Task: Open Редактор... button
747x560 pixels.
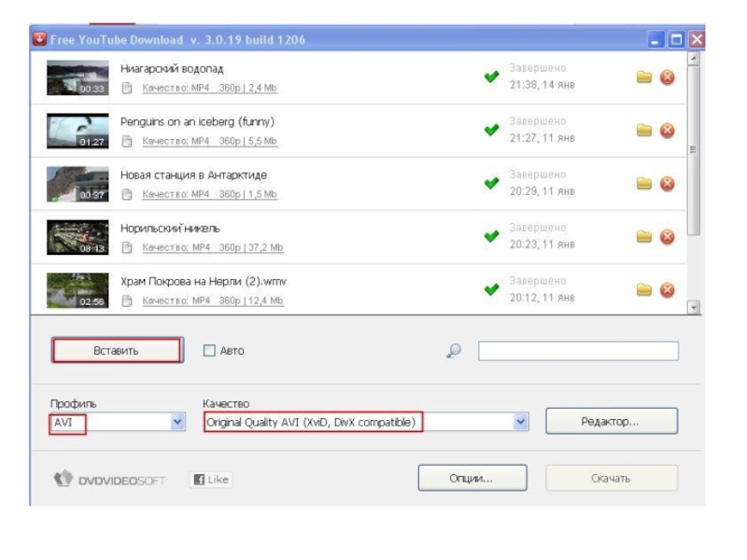Action: 612,422
